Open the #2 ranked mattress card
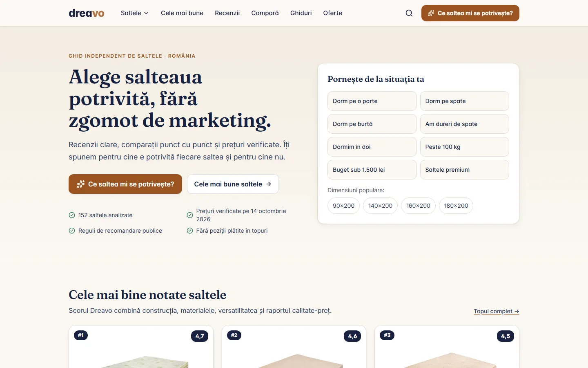Screen dimensions: 588x368 294,347
